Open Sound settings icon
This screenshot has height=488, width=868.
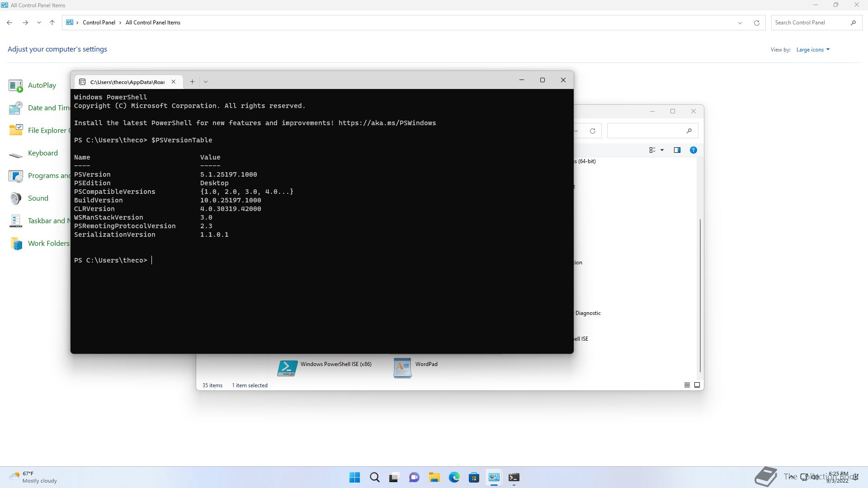[16, 198]
